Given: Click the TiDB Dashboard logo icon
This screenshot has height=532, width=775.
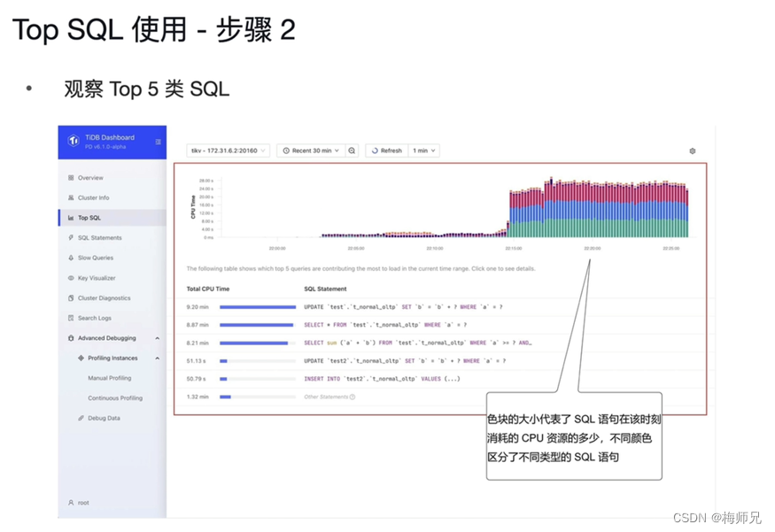Looking at the screenshot, I should 74,141.
